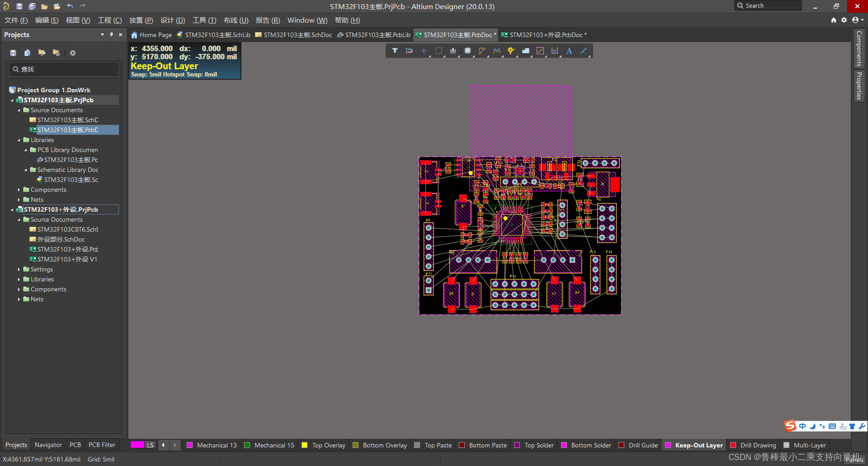
Task: Switch to the STM32F103+外设.PcbDoc tab
Action: pos(544,35)
